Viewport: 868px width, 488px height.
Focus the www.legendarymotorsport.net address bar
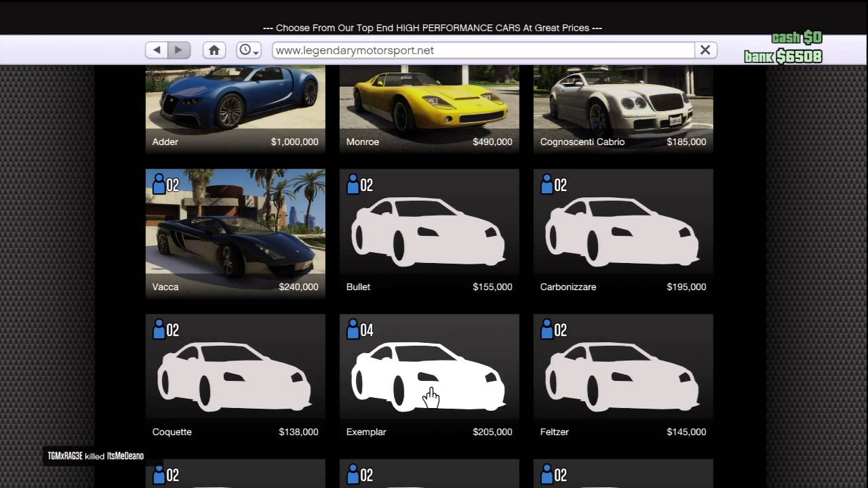tap(484, 50)
